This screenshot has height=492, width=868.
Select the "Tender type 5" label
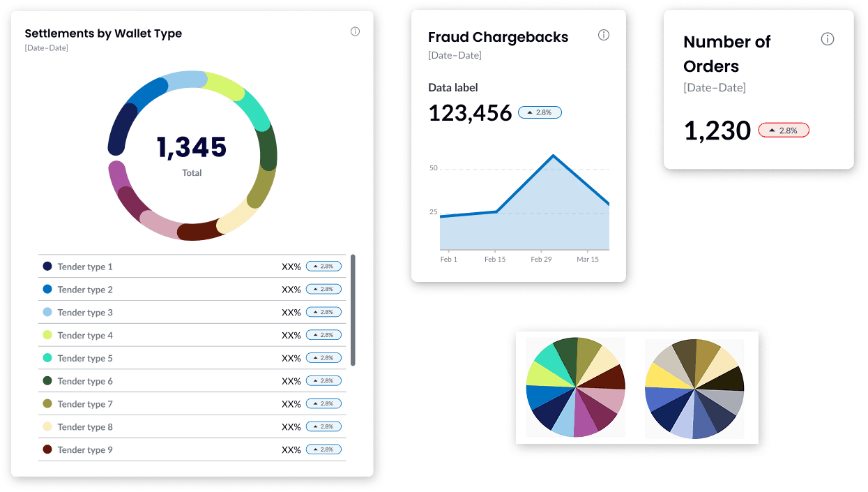tap(85, 358)
